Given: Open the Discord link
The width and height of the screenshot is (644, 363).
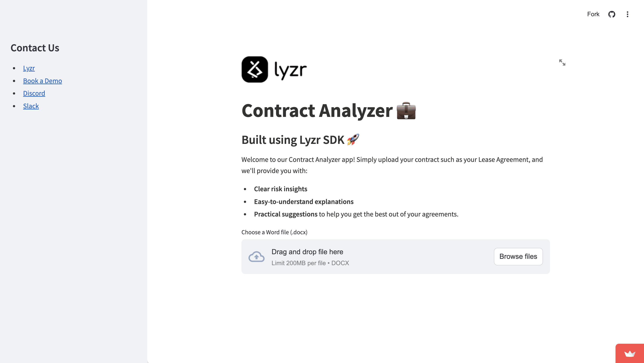Looking at the screenshot, I should point(34,93).
